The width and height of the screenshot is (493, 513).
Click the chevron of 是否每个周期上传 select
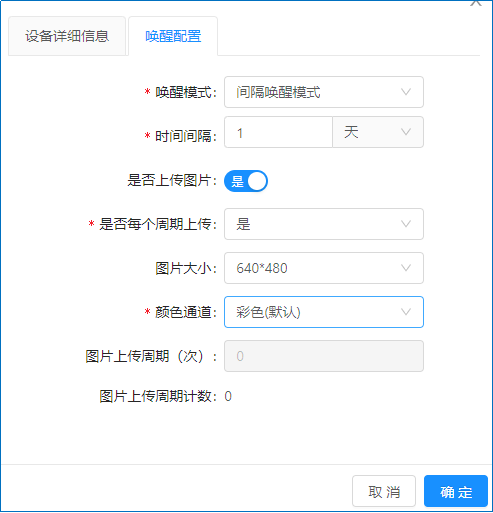405,224
